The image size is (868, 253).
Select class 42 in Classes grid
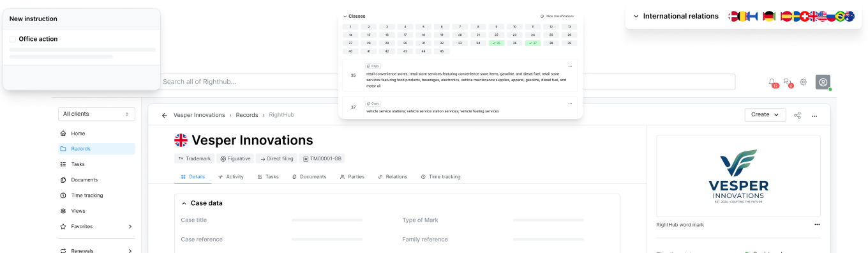click(387, 51)
